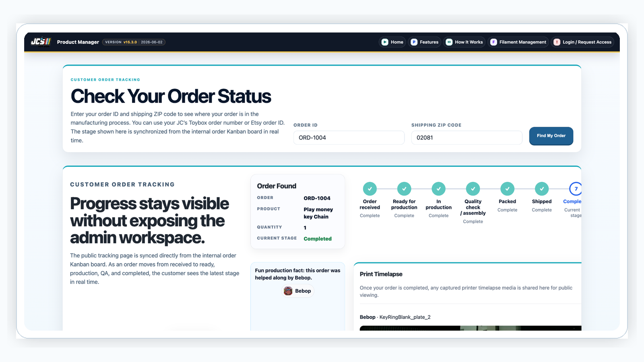
Task: Click the Login alert icon
Action: pyautogui.click(x=557, y=42)
